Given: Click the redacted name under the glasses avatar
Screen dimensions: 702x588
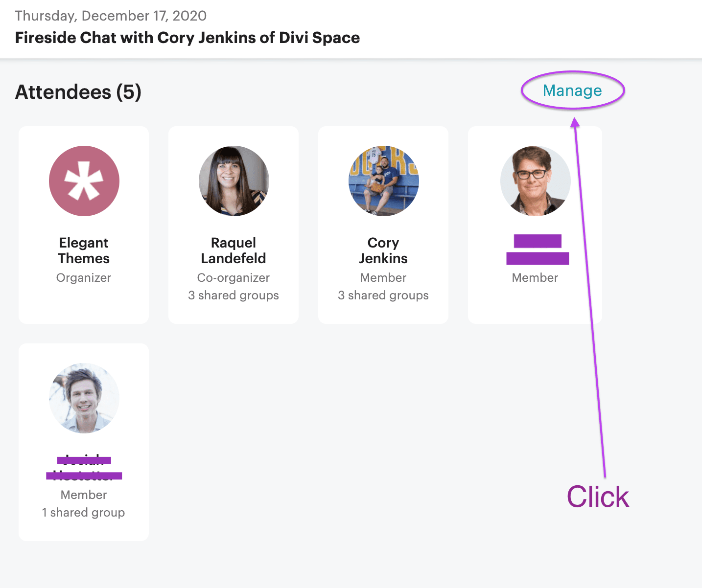Looking at the screenshot, I should [x=537, y=250].
